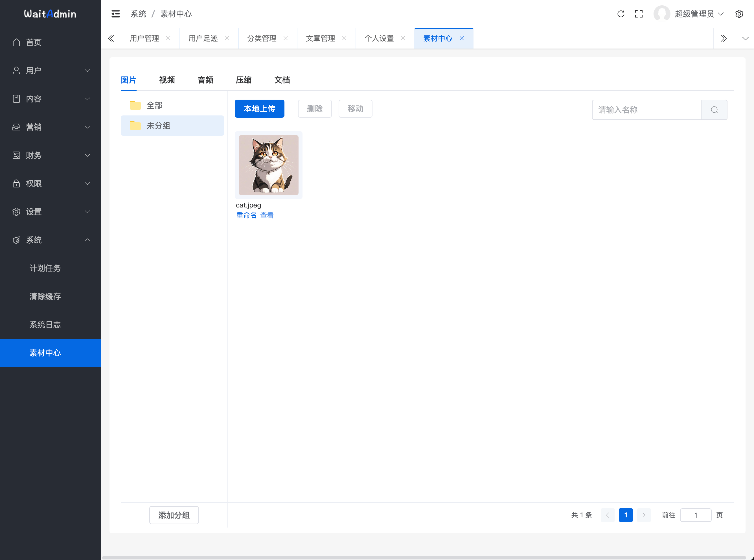Click the 本地上传 button

[x=259, y=109]
